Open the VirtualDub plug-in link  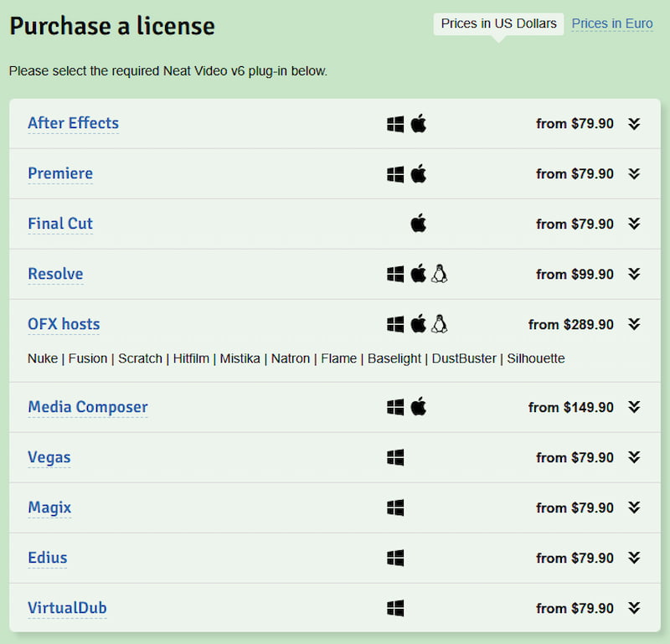pos(67,608)
